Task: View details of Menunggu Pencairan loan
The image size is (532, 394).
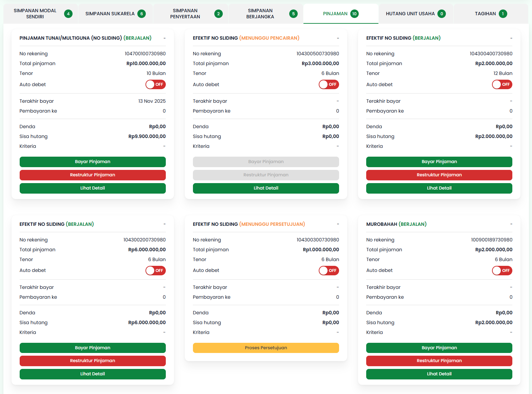Action: (266, 188)
